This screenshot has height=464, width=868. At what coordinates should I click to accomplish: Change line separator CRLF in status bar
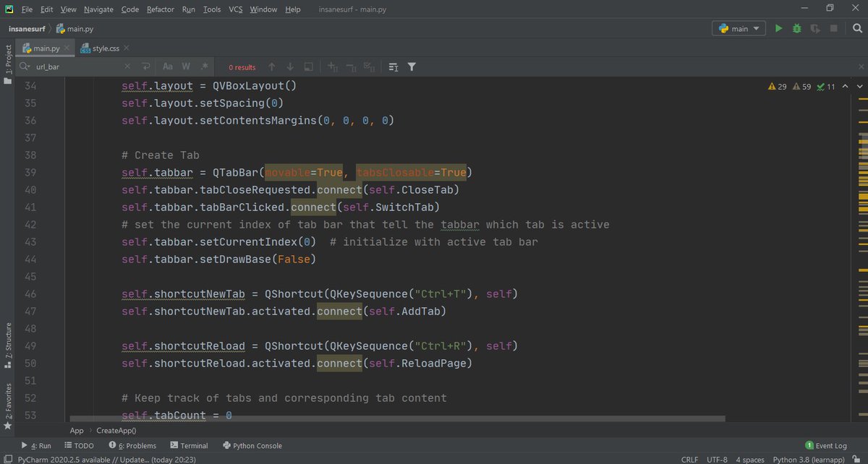tap(690, 460)
